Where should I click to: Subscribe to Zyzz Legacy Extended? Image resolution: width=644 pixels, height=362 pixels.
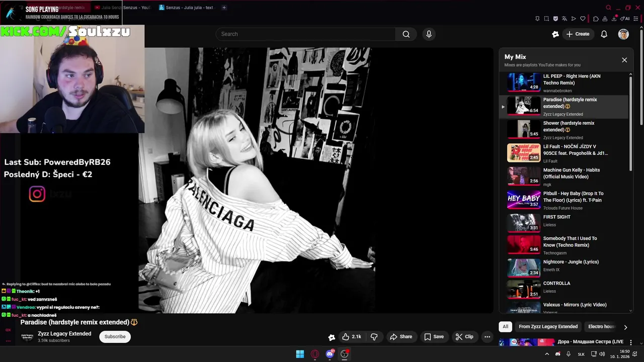(115, 337)
